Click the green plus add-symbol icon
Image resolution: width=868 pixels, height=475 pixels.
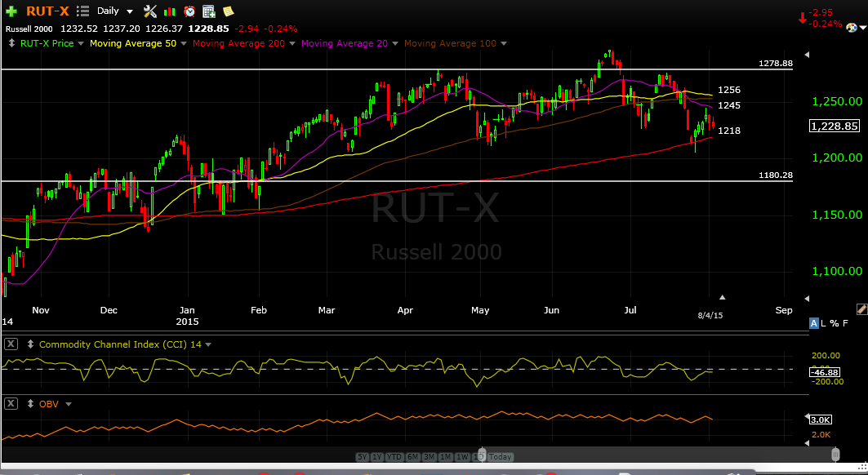(x=11, y=11)
